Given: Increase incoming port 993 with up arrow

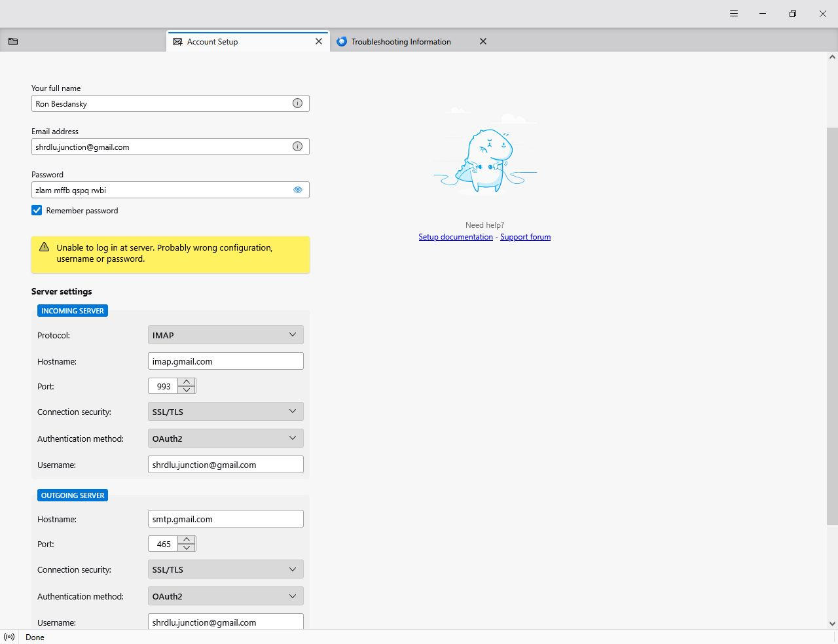Looking at the screenshot, I should tap(187, 382).
